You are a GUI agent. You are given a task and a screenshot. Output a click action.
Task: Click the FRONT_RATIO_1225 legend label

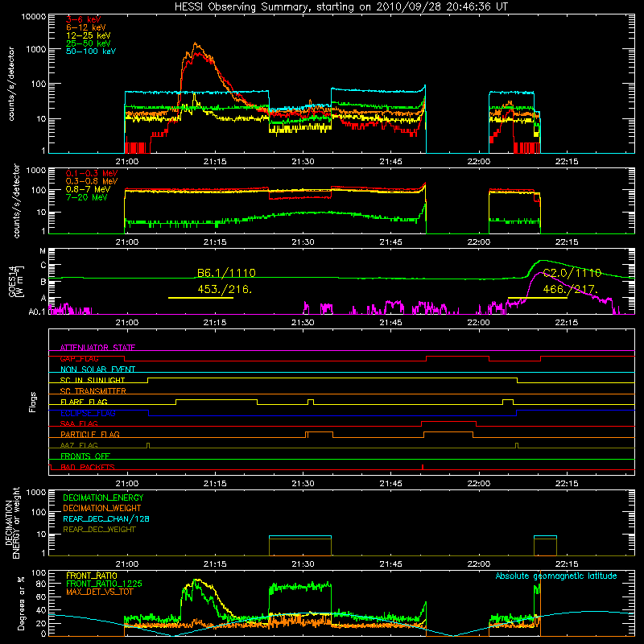(x=104, y=584)
